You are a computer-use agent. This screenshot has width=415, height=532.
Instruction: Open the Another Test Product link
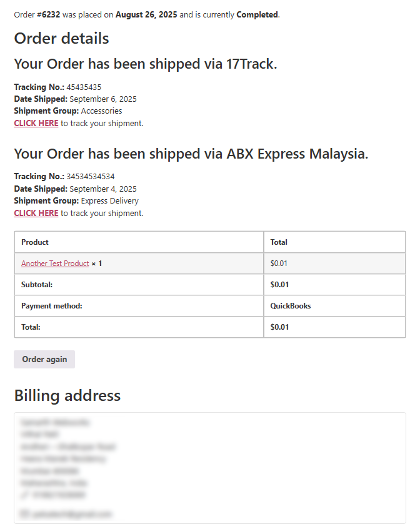55,264
